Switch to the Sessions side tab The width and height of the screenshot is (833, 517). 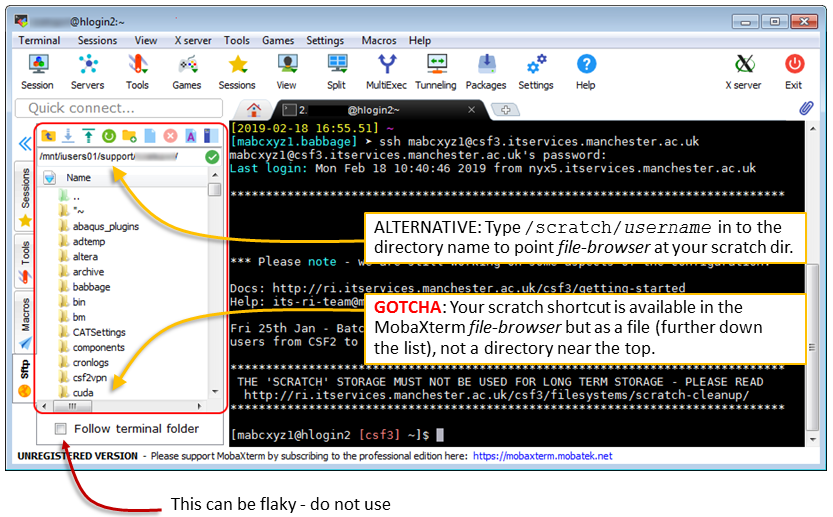click(24, 197)
